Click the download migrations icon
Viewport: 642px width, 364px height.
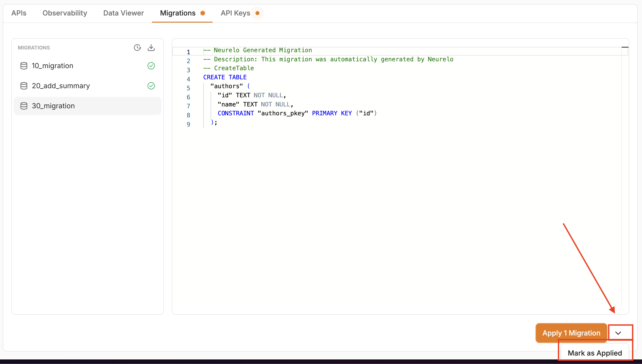[151, 47]
